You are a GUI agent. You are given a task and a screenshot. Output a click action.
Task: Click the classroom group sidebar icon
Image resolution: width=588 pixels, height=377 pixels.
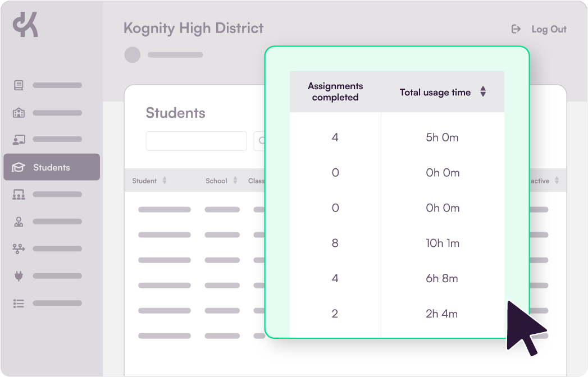pos(19,195)
